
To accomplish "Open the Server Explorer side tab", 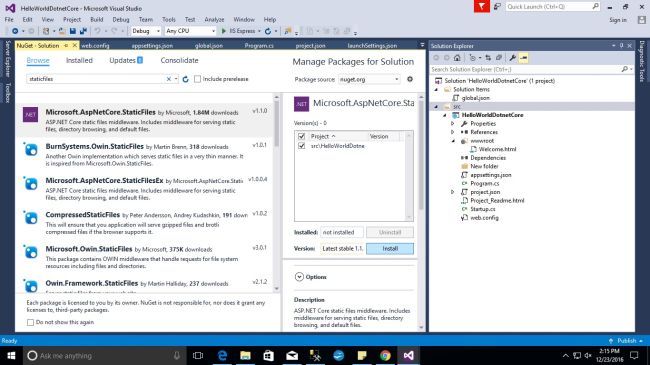I will [7, 59].
